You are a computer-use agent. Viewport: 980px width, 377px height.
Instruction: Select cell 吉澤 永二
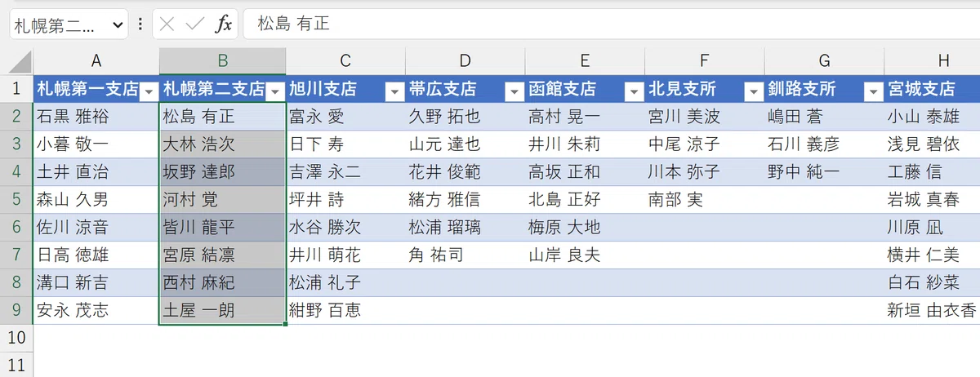coord(345,172)
